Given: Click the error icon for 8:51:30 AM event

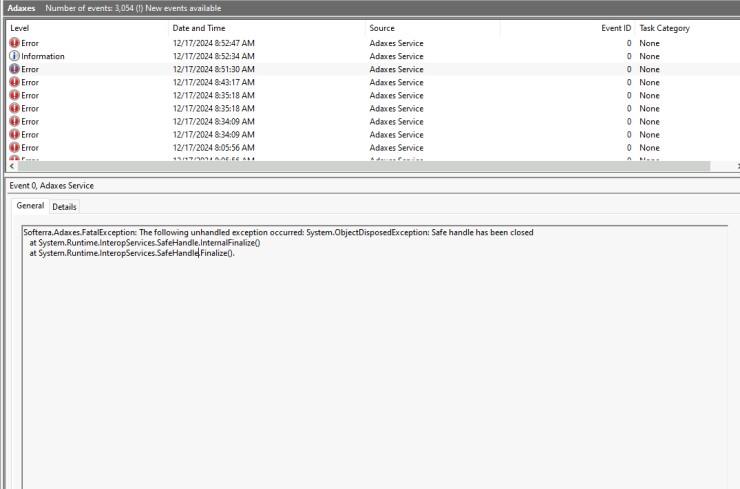Looking at the screenshot, I should (15, 69).
